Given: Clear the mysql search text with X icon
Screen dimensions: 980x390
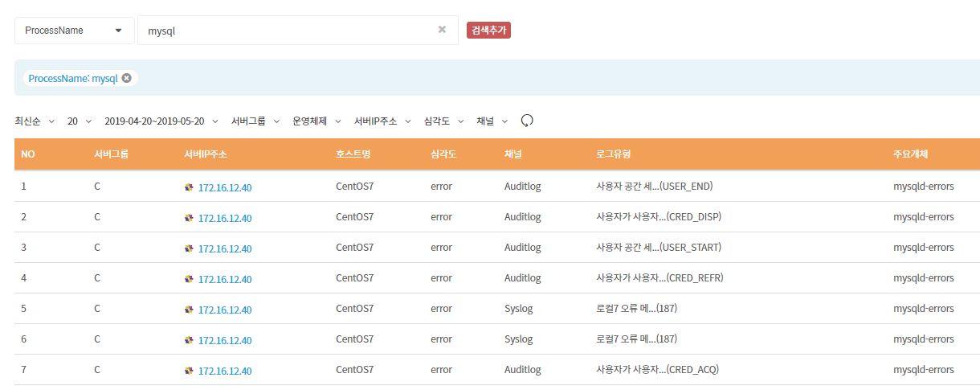Looking at the screenshot, I should (442, 30).
